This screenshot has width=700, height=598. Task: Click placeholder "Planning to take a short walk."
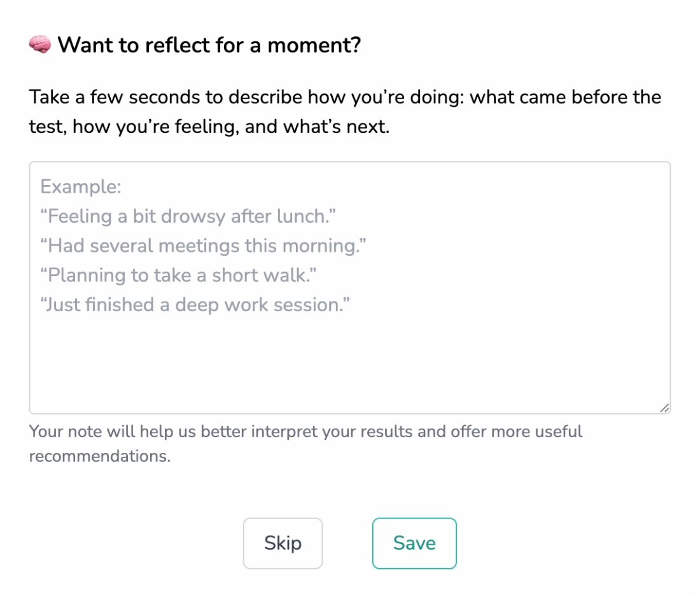pos(179,275)
